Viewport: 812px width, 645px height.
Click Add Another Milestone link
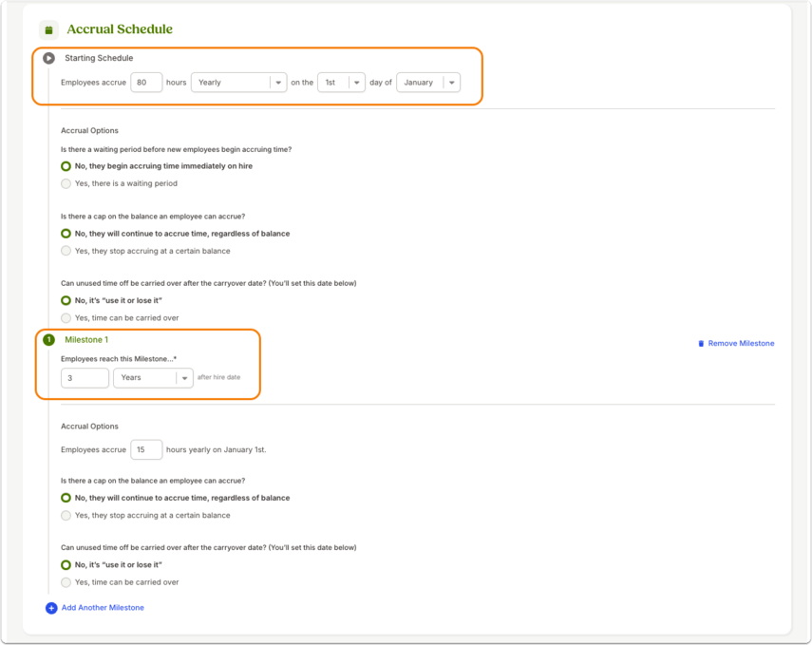pyautogui.click(x=103, y=608)
